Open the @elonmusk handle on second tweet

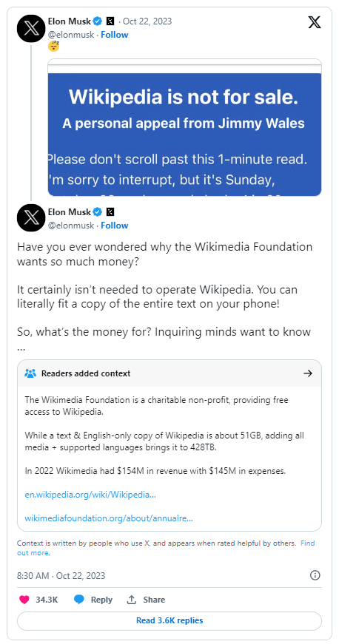point(71,225)
